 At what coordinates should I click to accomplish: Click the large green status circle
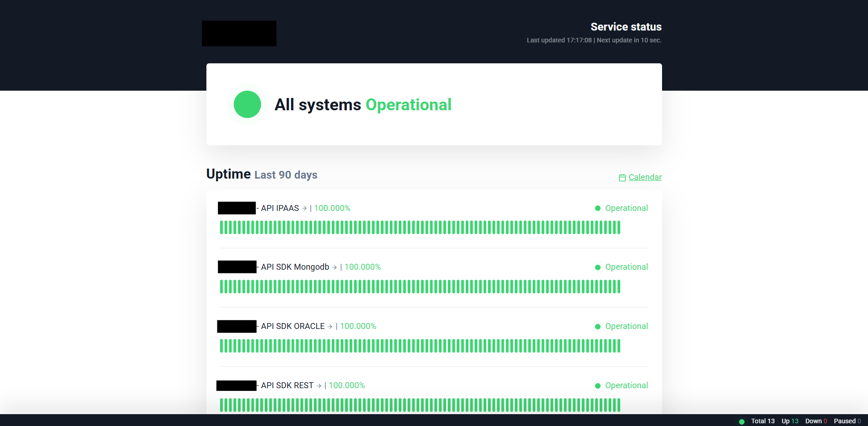click(247, 104)
